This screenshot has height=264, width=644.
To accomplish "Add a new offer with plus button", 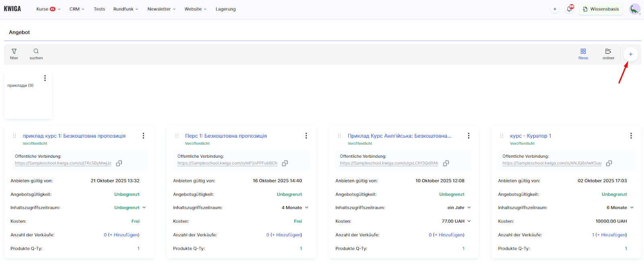I will tap(630, 54).
